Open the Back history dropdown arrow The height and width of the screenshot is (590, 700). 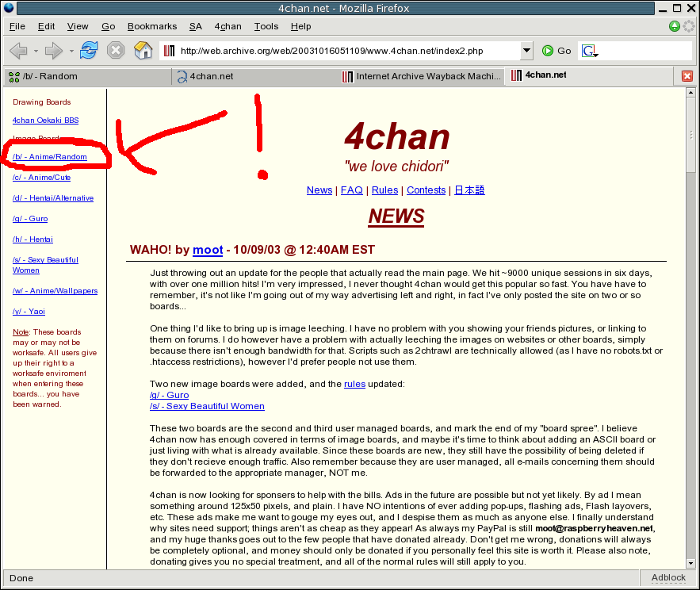tap(36, 51)
